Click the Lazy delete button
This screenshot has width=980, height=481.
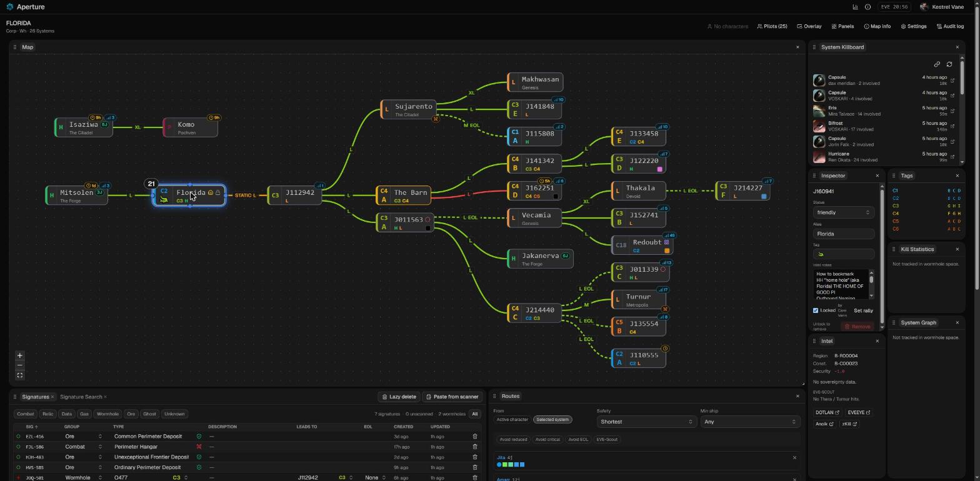point(399,397)
